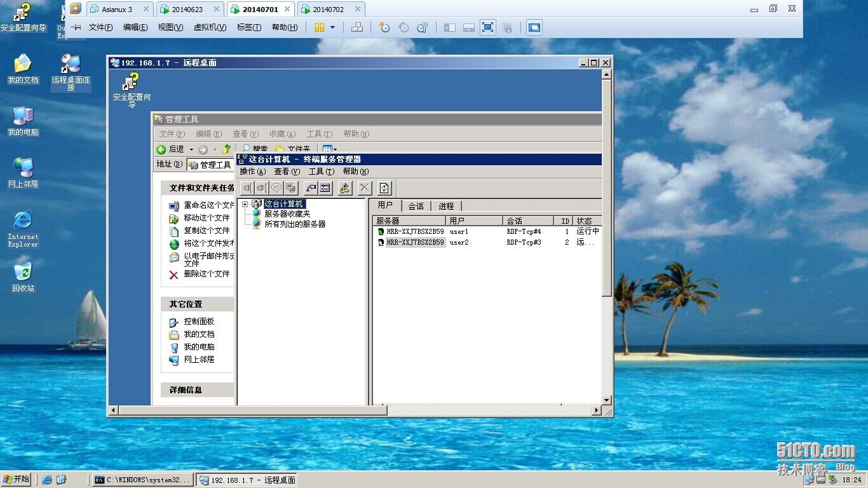This screenshot has width=868, height=488.
Task: Open 查看(V) menu in 管理工具 window
Action: [245, 134]
